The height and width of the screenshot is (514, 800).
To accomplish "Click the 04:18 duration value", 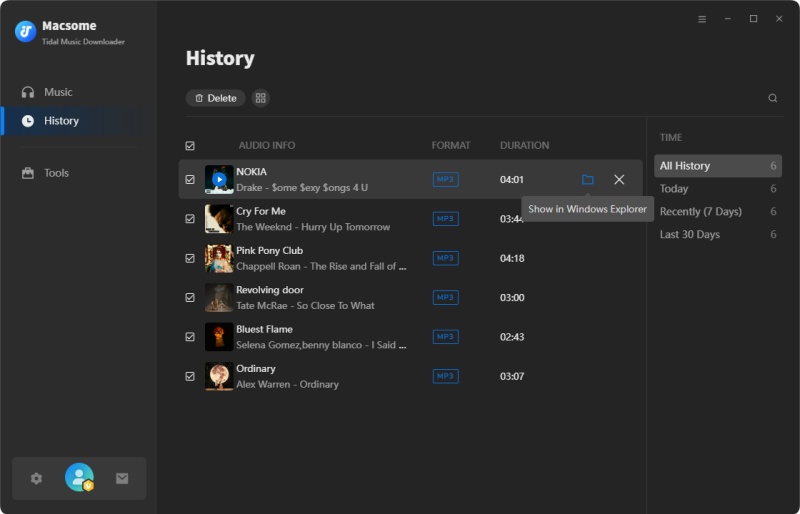I will (512, 258).
